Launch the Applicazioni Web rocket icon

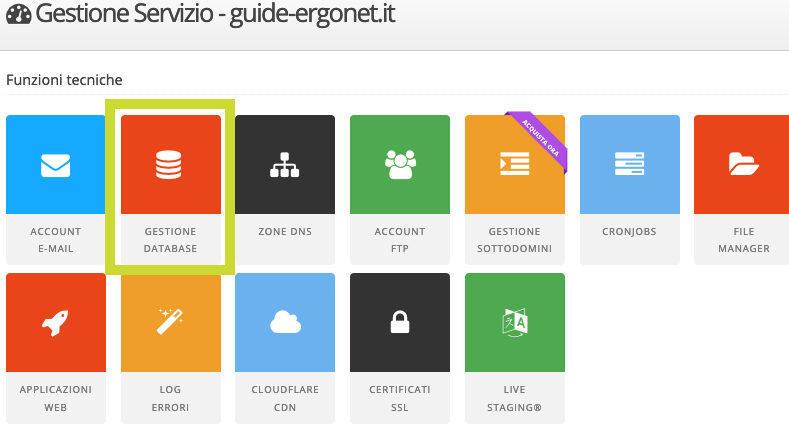(x=55, y=322)
